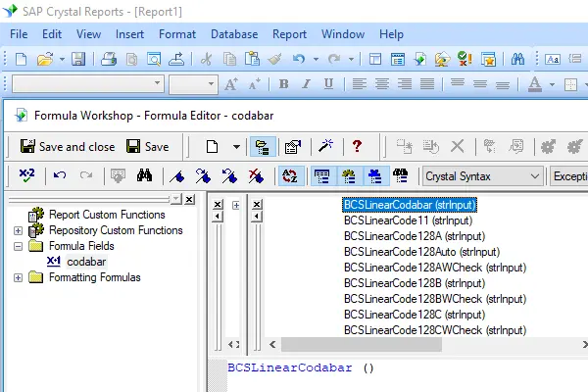
Task: Open the Window menu
Action: [343, 34]
